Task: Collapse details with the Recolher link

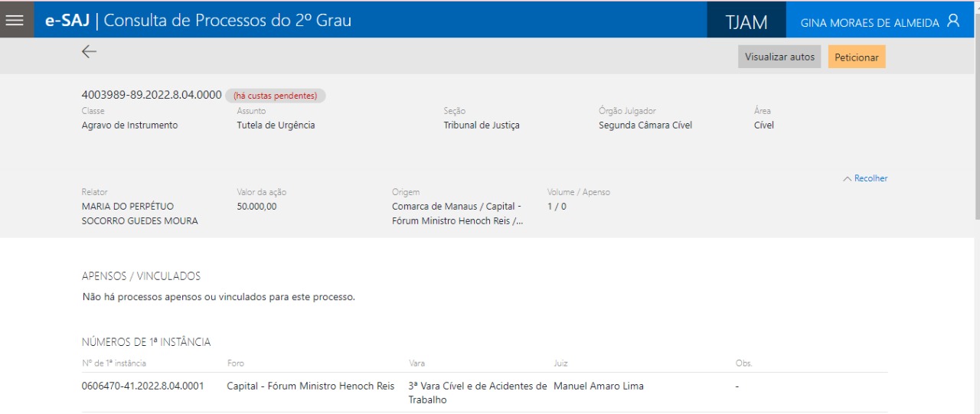Action: (x=871, y=178)
